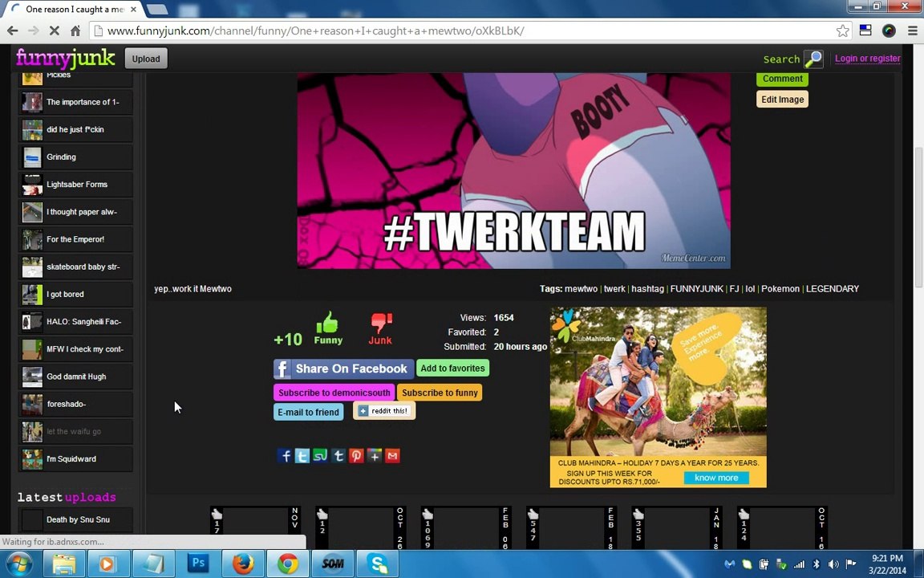The width and height of the screenshot is (924, 578).
Task: Click Login or register link
Action: [x=867, y=59]
